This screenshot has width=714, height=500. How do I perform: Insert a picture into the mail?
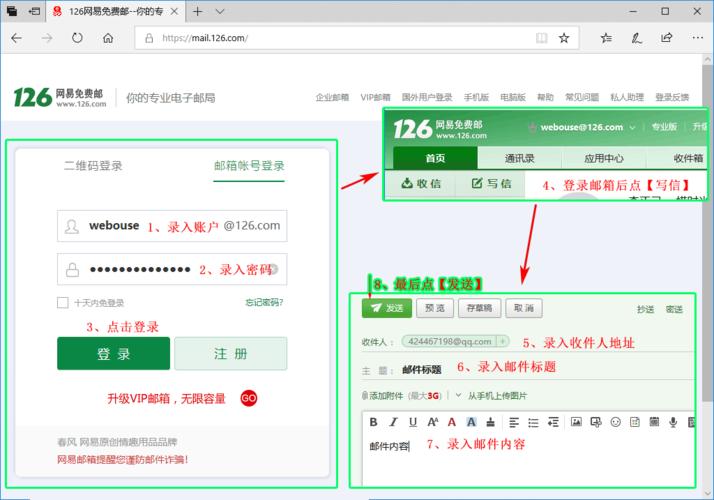coord(576,422)
